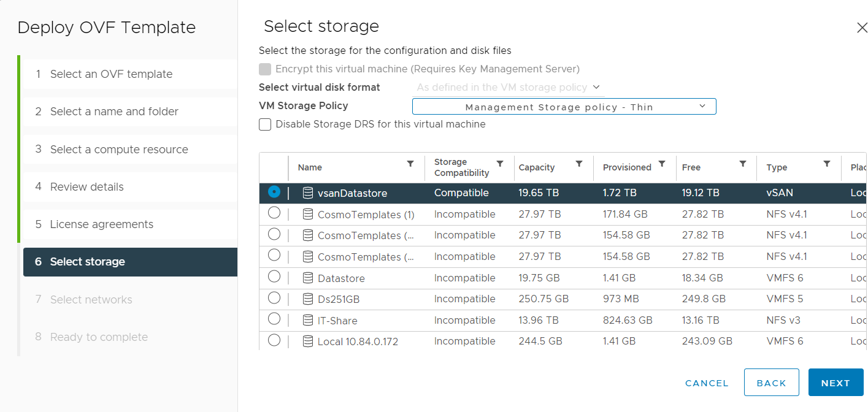
Task: Enable Disable Storage DRS checkbox
Action: [265, 124]
